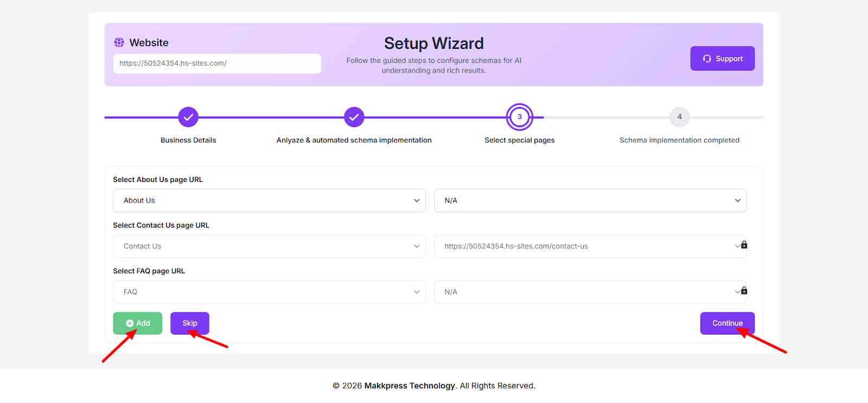
Task: Expand the FAQ URL dropdown showing N/A
Action: (x=586, y=292)
